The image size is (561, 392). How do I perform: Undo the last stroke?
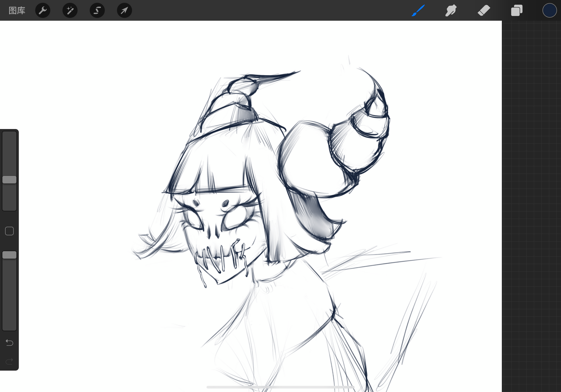tap(9, 342)
